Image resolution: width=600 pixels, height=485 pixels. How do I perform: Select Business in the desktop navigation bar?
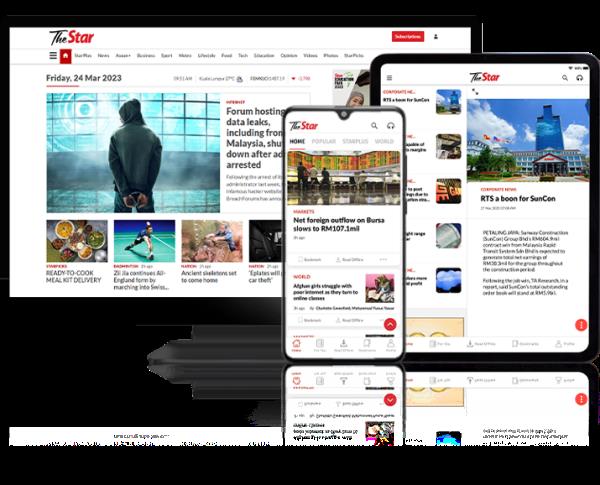(x=146, y=56)
